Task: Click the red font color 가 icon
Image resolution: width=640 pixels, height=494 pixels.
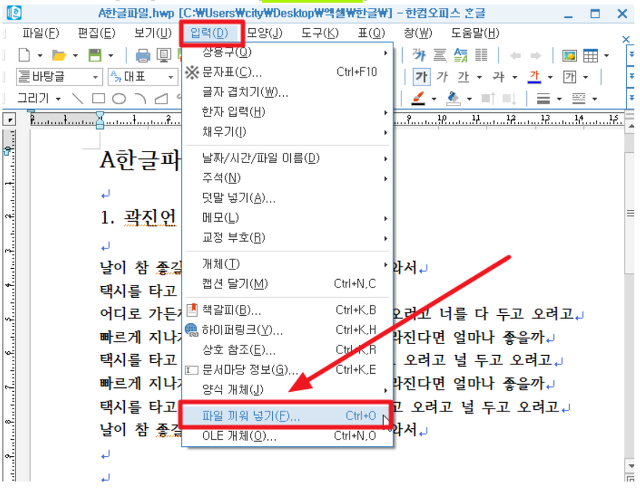Action: (x=534, y=76)
